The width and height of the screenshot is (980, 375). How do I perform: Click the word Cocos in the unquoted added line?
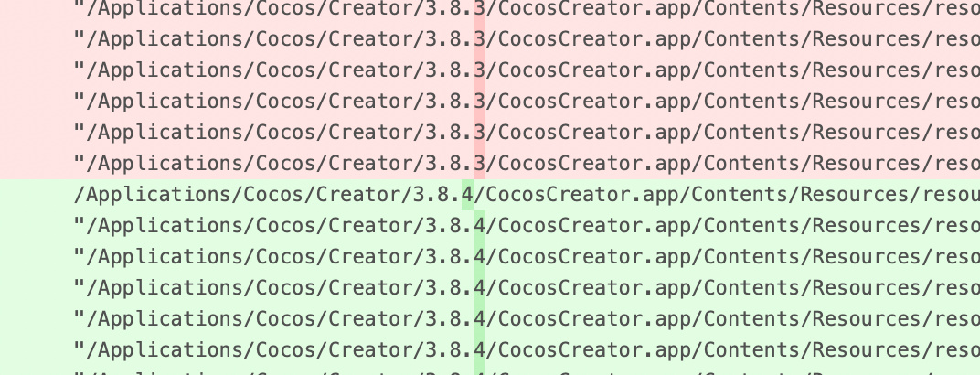point(273,195)
